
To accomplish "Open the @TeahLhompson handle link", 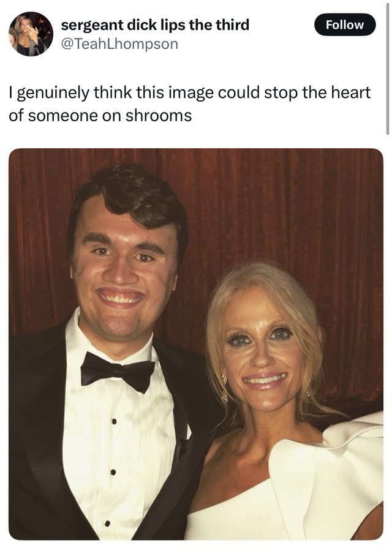I will [x=119, y=44].
